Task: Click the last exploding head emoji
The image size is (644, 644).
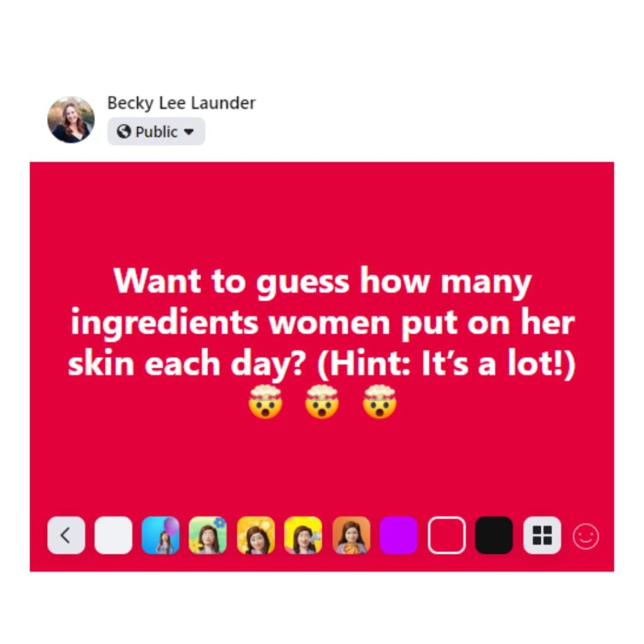Action: click(379, 402)
